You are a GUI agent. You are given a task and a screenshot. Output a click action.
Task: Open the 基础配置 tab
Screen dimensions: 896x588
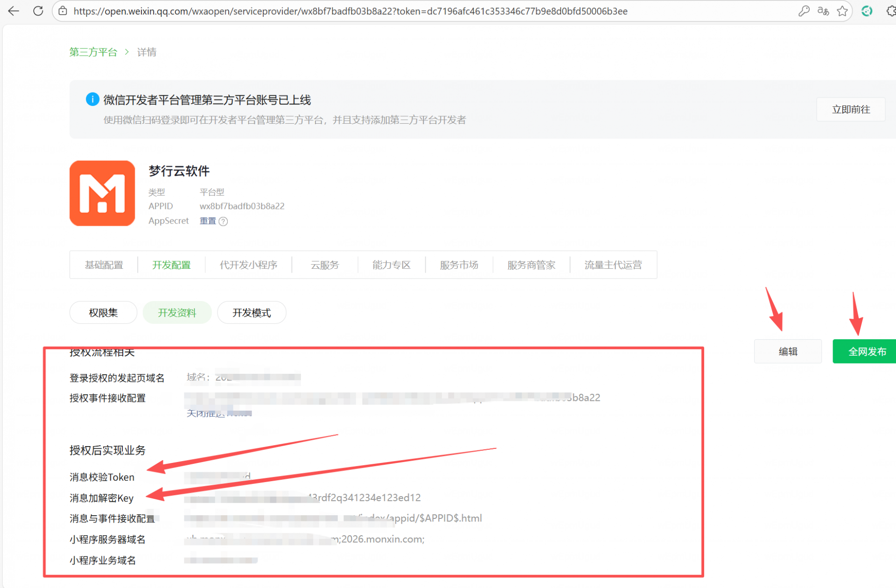click(104, 265)
